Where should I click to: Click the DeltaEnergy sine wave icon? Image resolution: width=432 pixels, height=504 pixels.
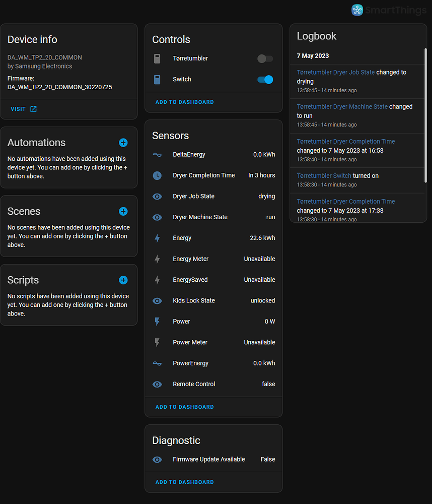[157, 155]
